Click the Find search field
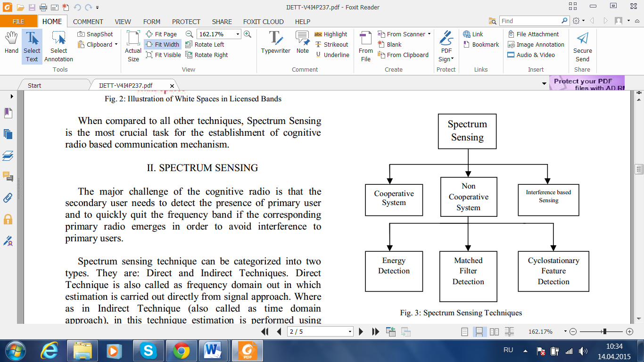Screen dimensions: 644x362 (530, 21)
